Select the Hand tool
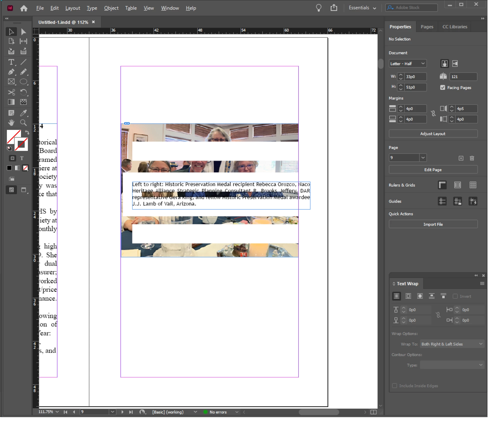This screenshot has height=423, width=504. 11,123
